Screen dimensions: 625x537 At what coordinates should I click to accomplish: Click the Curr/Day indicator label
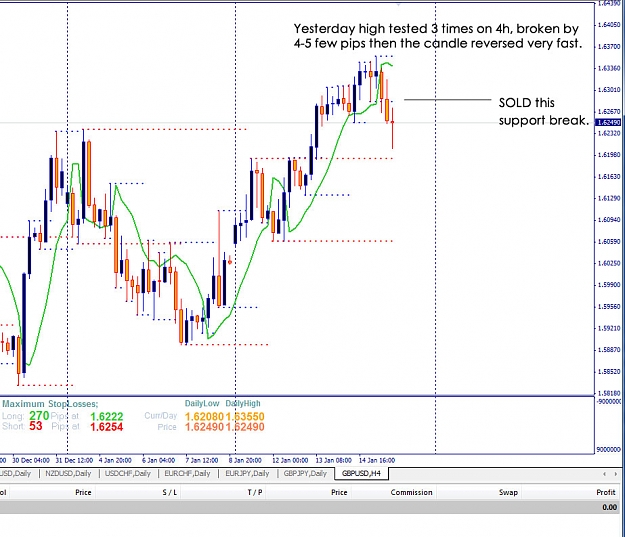(x=160, y=416)
